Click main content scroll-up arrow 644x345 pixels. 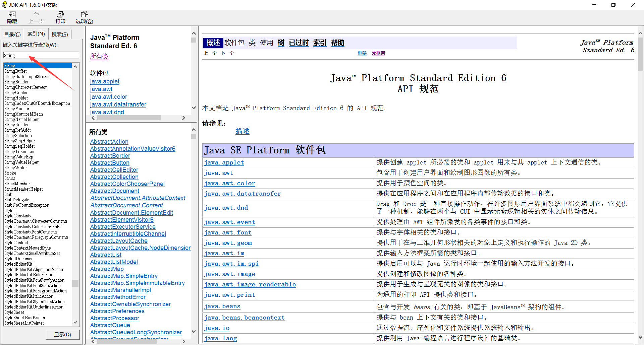point(640,33)
